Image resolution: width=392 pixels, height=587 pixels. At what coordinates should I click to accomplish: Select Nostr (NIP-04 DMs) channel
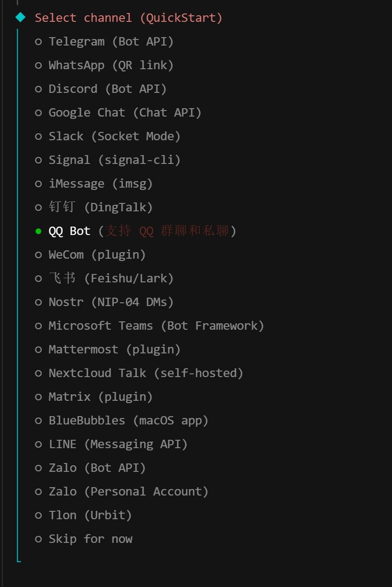[x=111, y=302]
